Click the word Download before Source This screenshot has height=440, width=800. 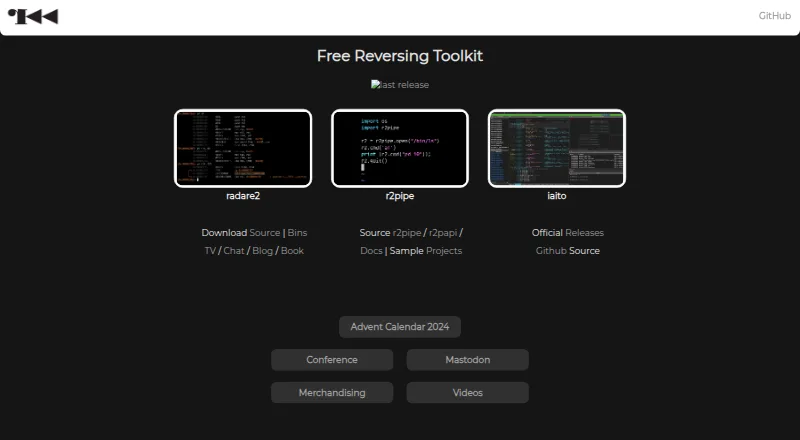click(x=224, y=233)
